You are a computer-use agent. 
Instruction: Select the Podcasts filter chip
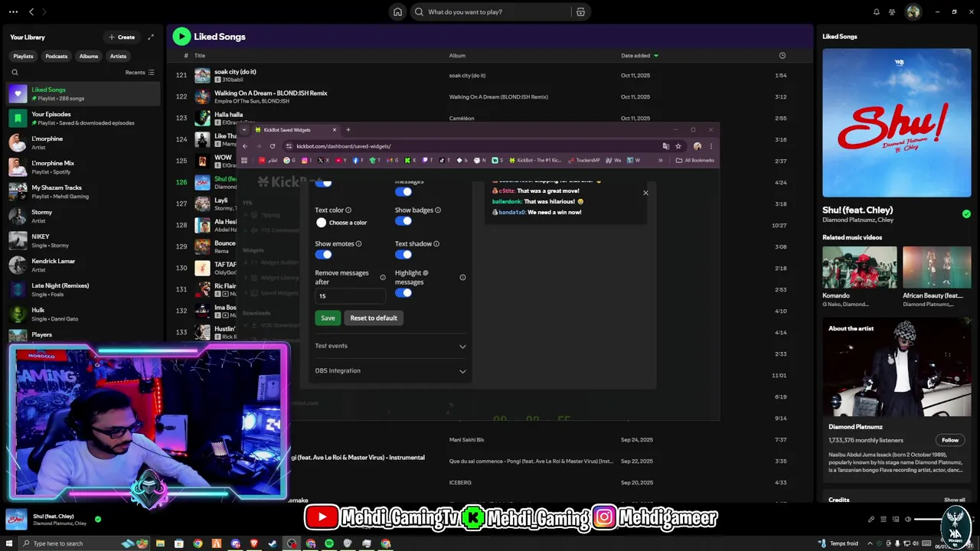tap(56, 56)
